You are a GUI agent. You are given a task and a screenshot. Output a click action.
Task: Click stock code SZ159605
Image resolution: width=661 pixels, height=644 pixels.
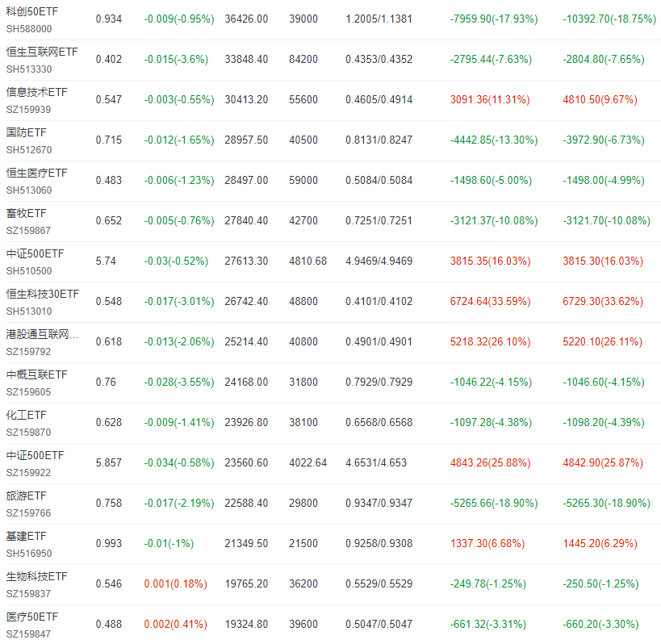pos(28,392)
